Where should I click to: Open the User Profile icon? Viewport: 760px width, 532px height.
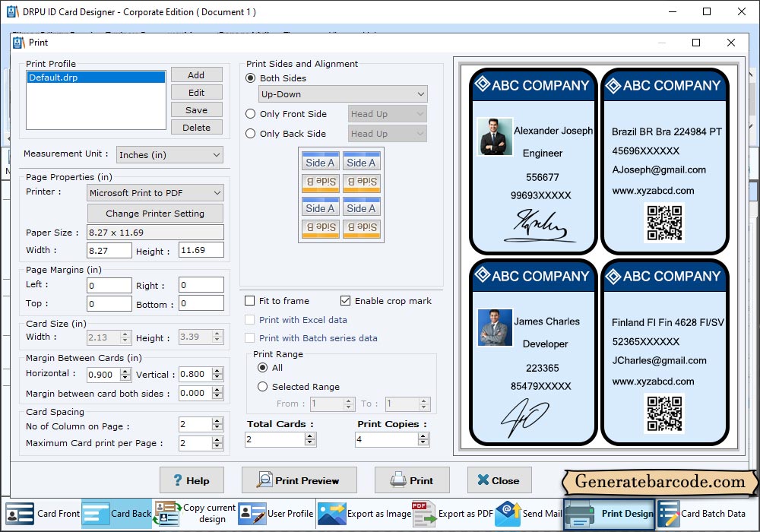click(252, 514)
